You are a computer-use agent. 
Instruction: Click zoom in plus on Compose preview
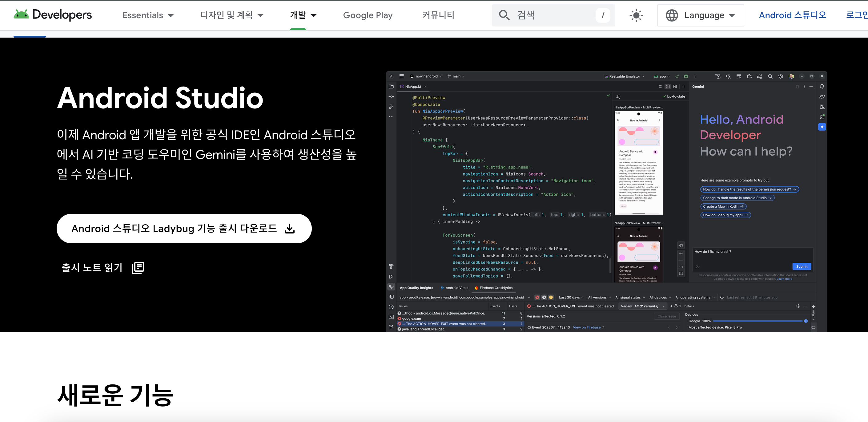pos(681,254)
